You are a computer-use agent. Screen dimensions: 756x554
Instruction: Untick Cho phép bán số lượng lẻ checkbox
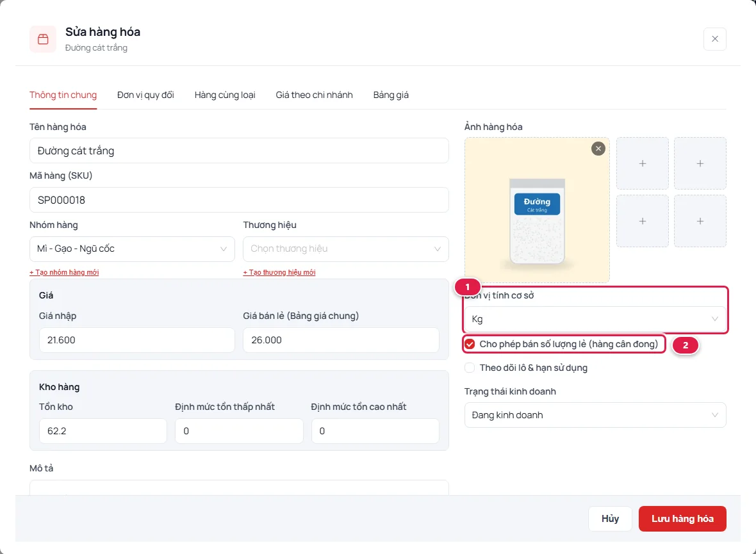470,345
